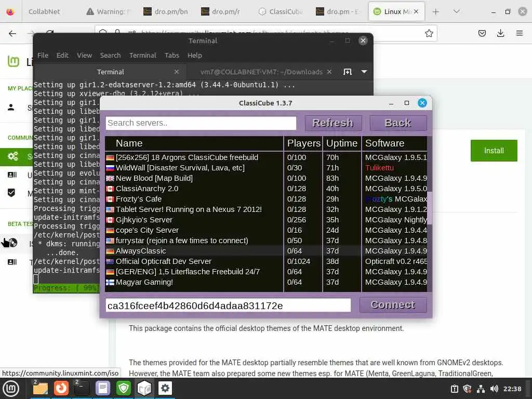Select WildWall Disaster Survival server row
The image size is (532, 399).
(x=266, y=168)
